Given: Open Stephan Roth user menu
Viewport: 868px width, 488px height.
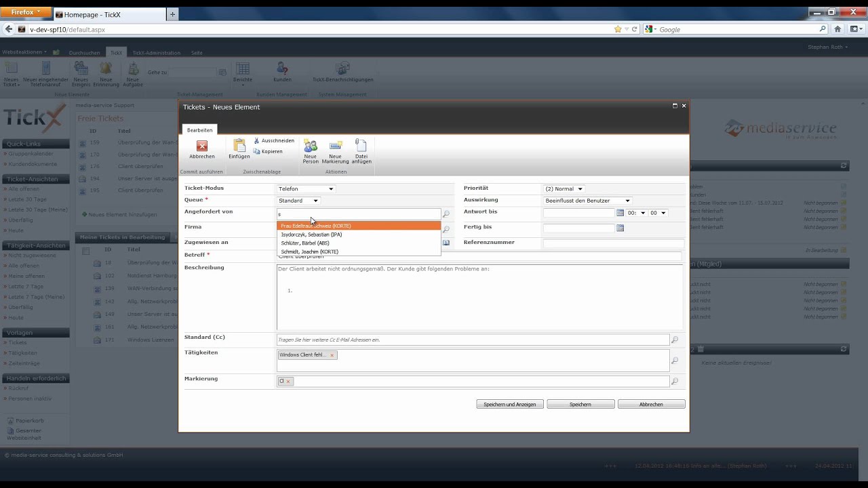Looking at the screenshot, I should point(827,47).
